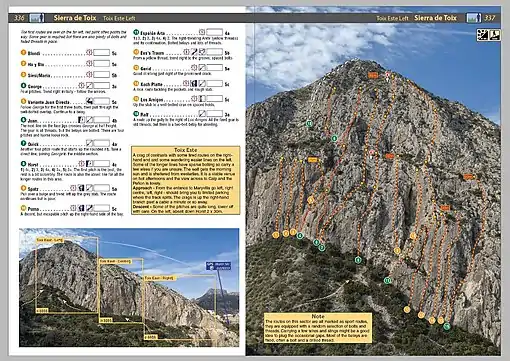
Task: Click the sunshine aspect icon on the topo photo's top-right
Action: coord(482,35)
